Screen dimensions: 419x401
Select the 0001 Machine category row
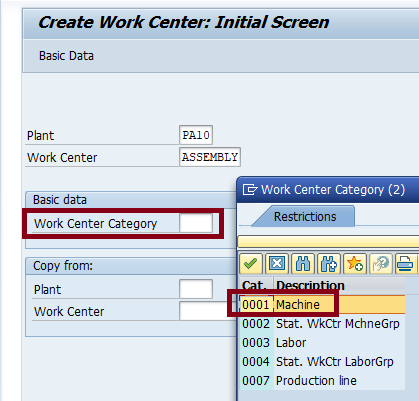(x=323, y=305)
